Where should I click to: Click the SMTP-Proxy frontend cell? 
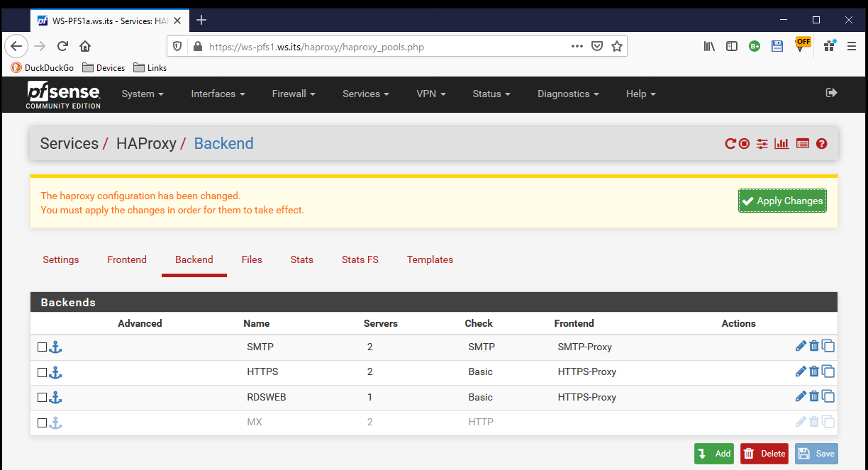(x=585, y=347)
